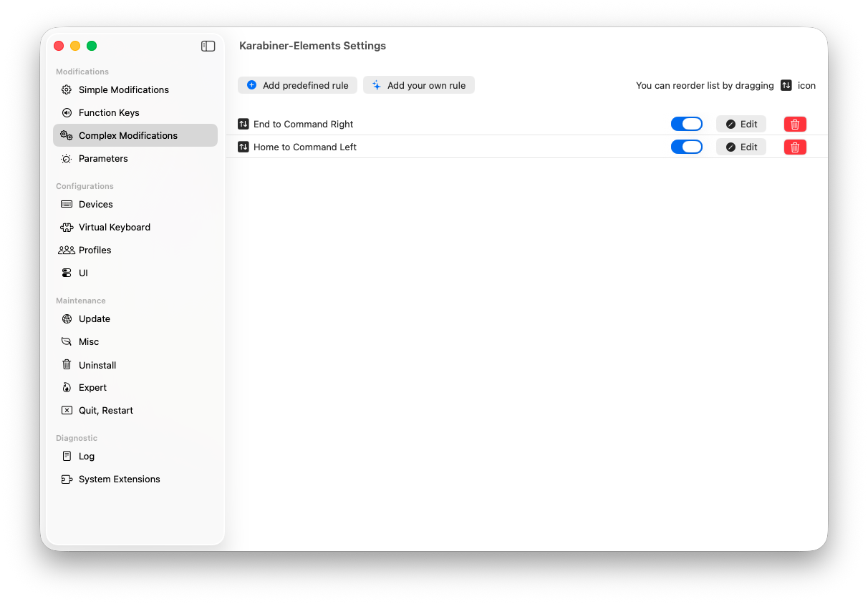Image resolution: width=868 pixels, height=604 pixels.
Task: Open Simple Modifications settings
Action: pos(123,89)
